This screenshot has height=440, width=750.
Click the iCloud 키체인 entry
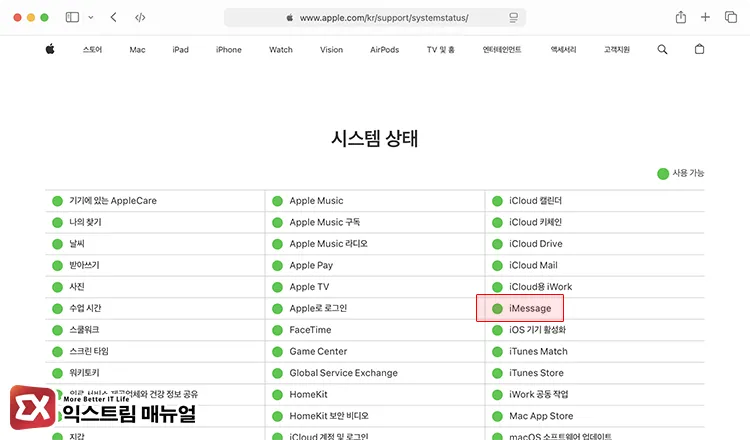(x=535, y=222)
